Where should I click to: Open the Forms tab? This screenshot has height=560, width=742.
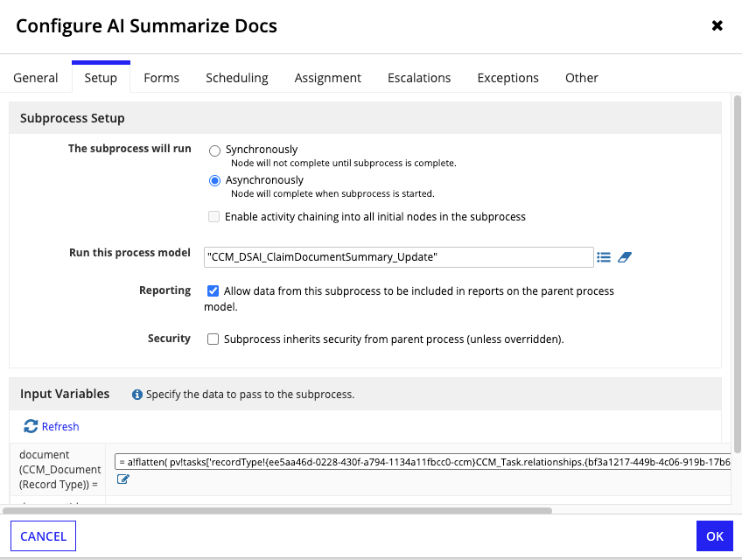pos(161,78)
